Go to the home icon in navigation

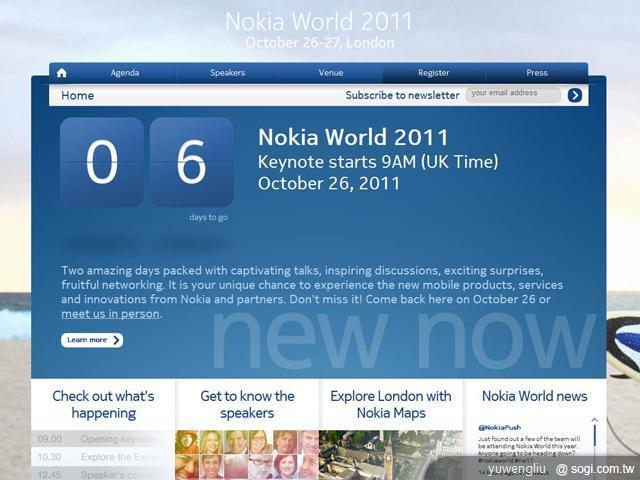(x=62, y=73)
